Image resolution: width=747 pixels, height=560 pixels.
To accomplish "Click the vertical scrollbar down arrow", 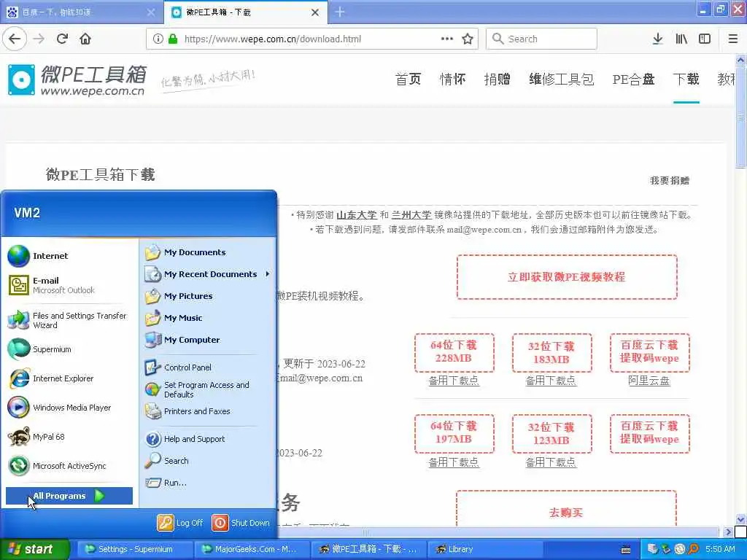I will point(741,519).
